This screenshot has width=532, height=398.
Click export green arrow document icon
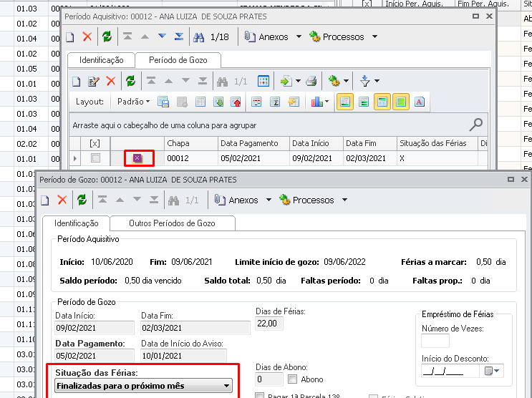pos(286,81)
